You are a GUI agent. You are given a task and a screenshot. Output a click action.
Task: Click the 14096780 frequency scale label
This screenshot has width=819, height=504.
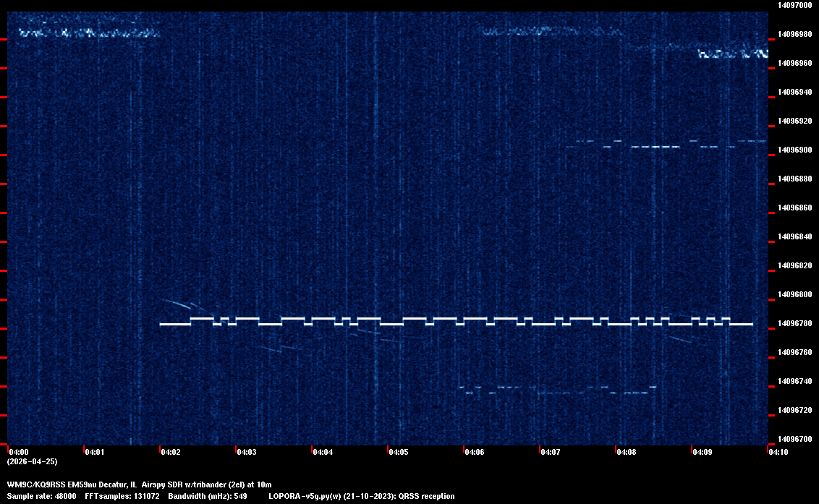click(x=794, y=323)
